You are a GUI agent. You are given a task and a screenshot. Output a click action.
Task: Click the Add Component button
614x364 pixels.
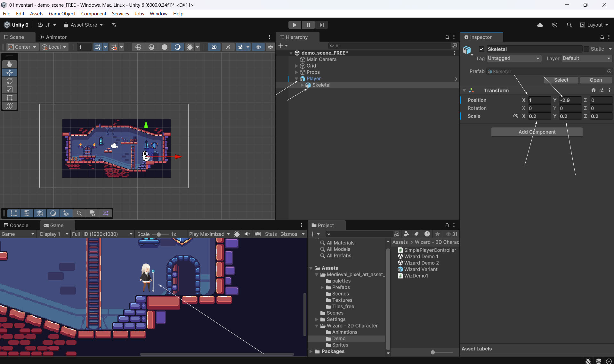tap(537, 132)
